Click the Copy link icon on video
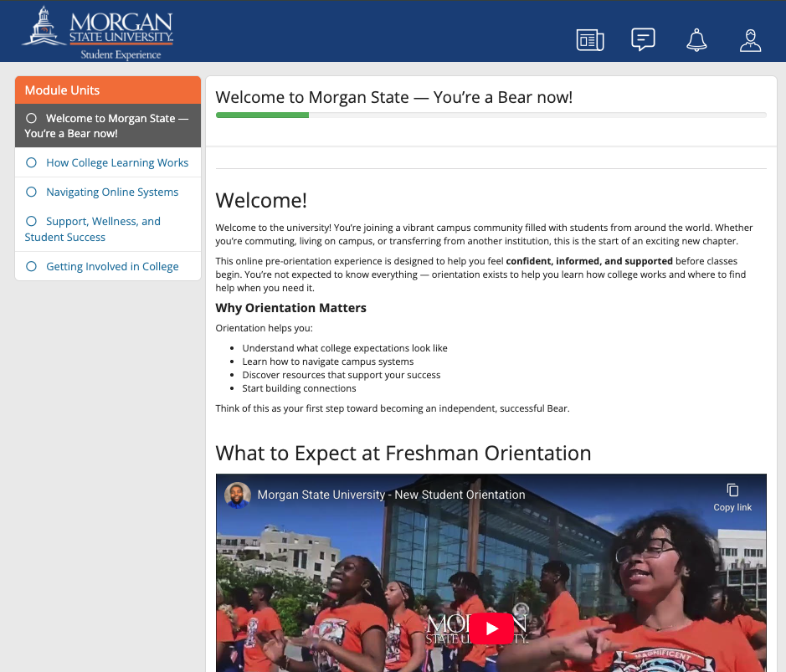 [x=732, y=497]
